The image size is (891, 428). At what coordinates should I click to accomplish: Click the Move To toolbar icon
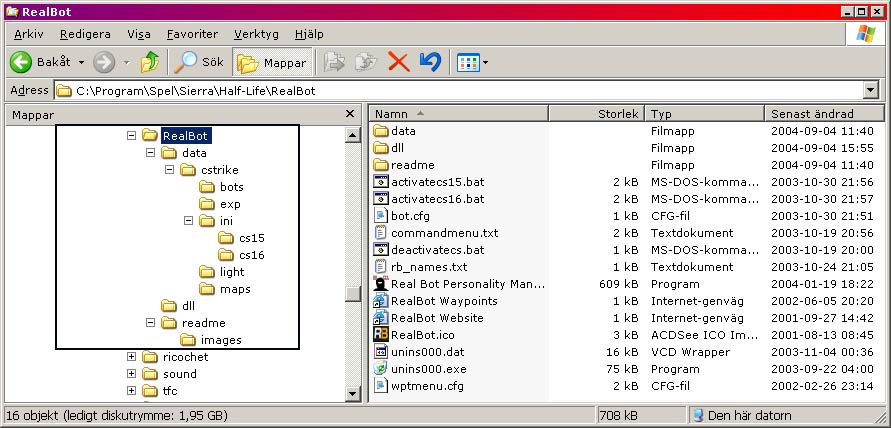[x=334, y=62]
